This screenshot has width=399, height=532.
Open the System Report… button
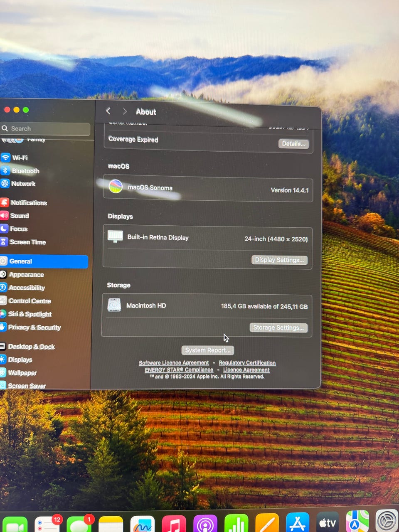[208, 350]
